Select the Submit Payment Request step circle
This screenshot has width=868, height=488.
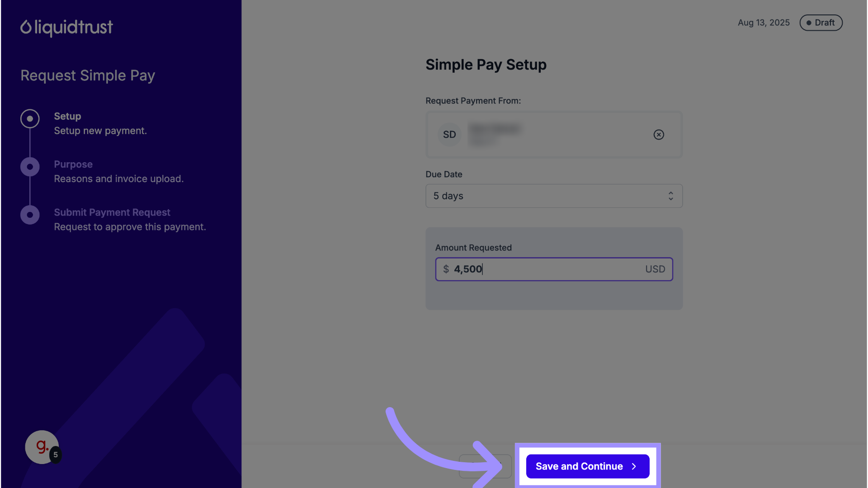pos(30,215)
